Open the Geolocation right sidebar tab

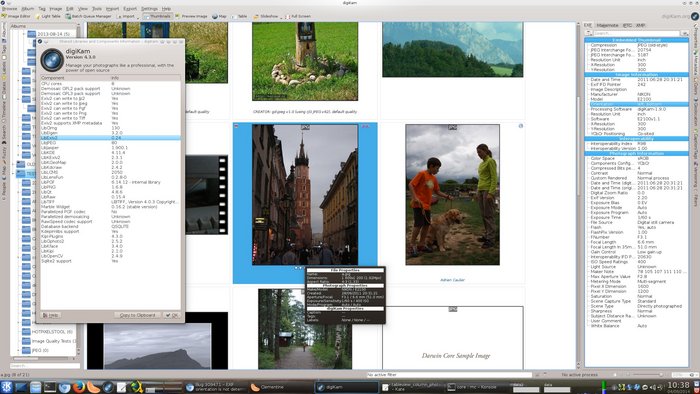click(x=695, y=113)
